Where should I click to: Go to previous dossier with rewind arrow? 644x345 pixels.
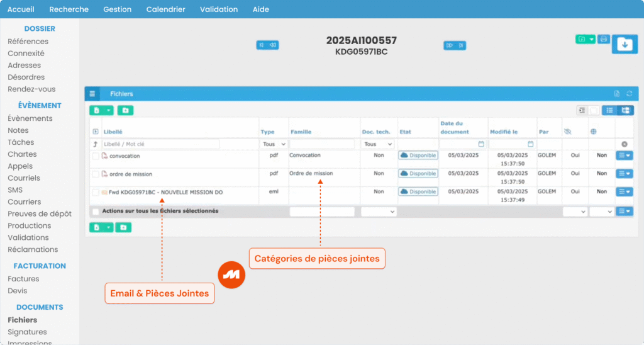(x=273, y=45)
